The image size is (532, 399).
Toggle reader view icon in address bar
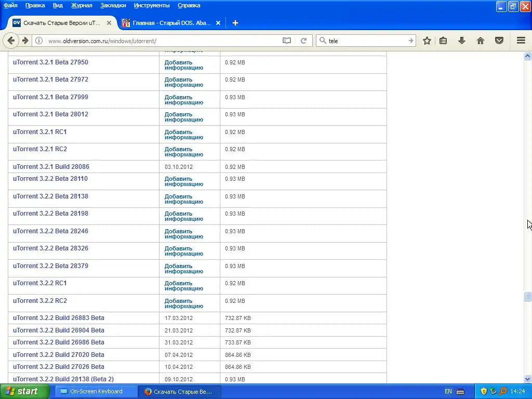coord(287,41)
